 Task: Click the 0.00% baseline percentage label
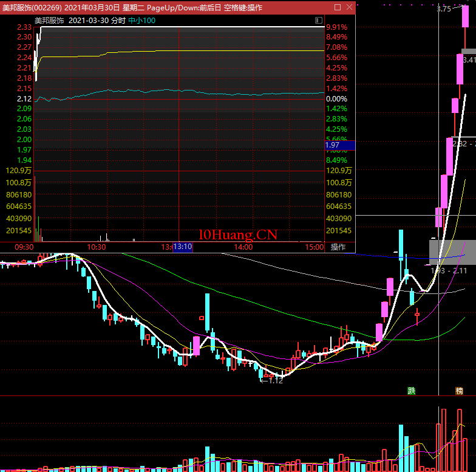336,98
